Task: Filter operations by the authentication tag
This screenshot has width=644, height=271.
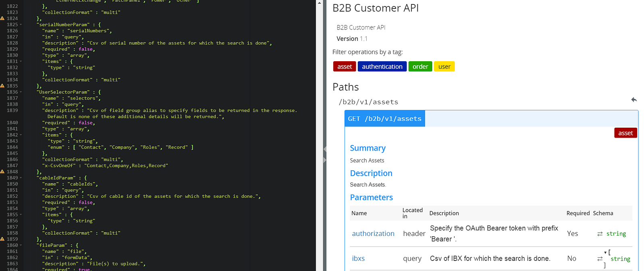Action: coord(382,66)
